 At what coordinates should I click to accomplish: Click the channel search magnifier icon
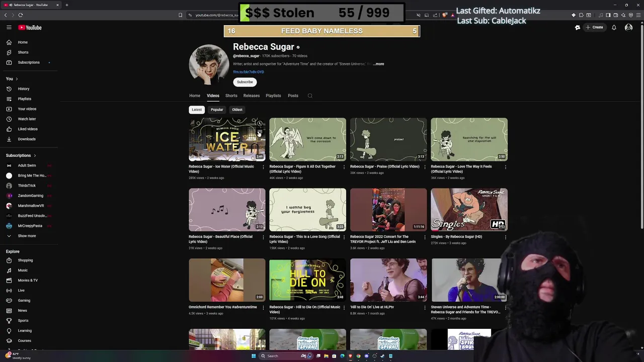(310, 96)
